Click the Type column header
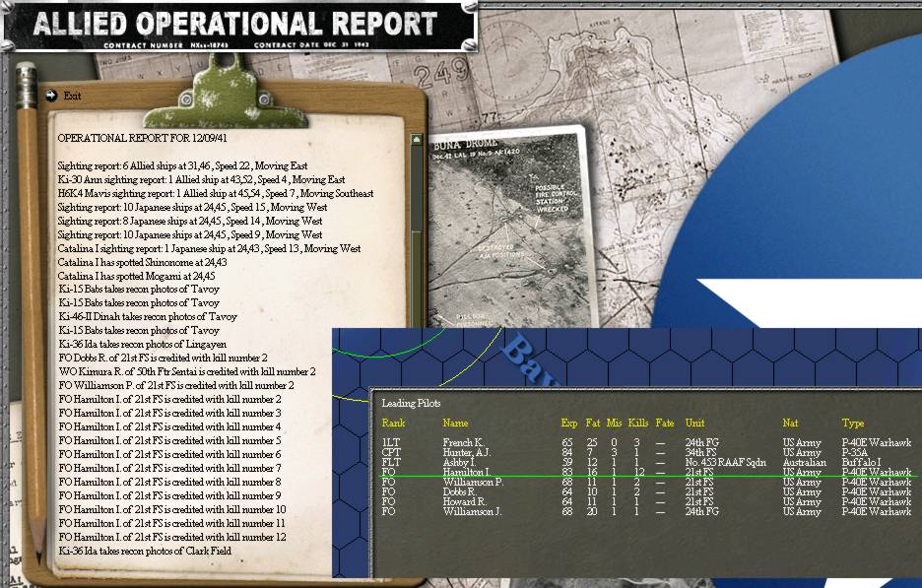Viewport: 922px width, 588px height. [x=853, y=423]
